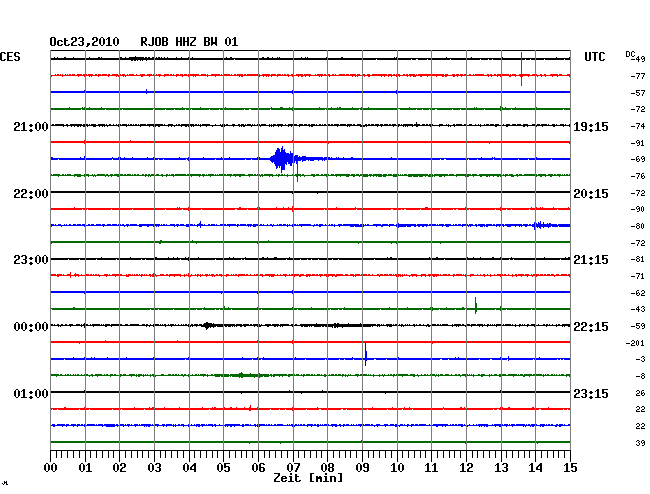
Task: Select the UTC column header
Action: click(594, 57)
